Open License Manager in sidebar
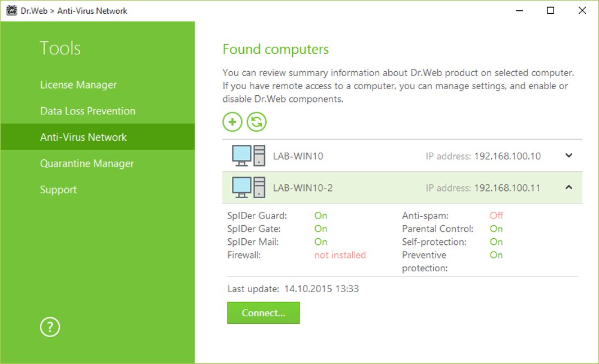Screen dimensions: 599x364 [78, 85]
